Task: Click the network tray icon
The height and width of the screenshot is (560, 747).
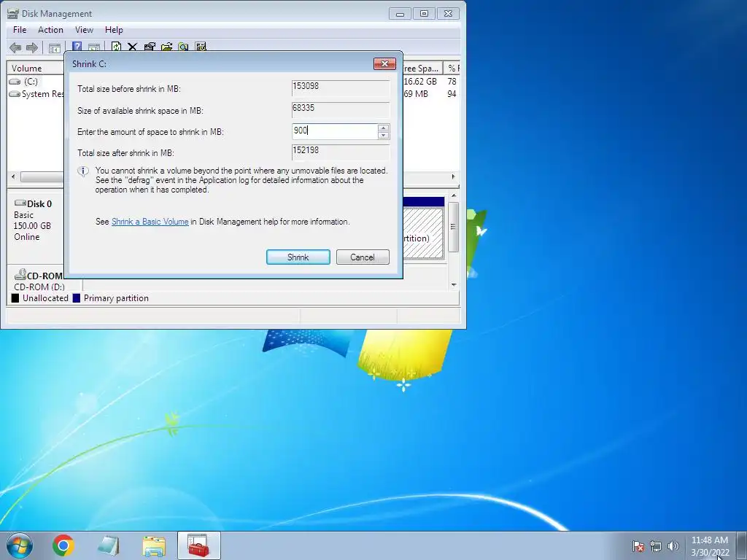Action: [x=656, y=546]
